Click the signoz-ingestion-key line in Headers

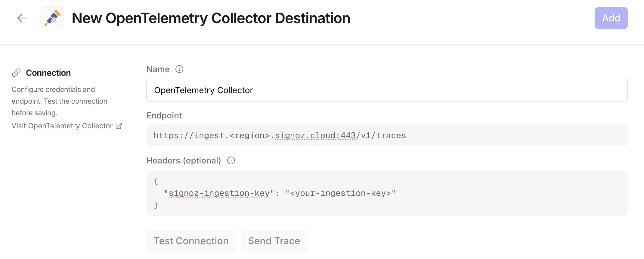[x=280, y=193]
